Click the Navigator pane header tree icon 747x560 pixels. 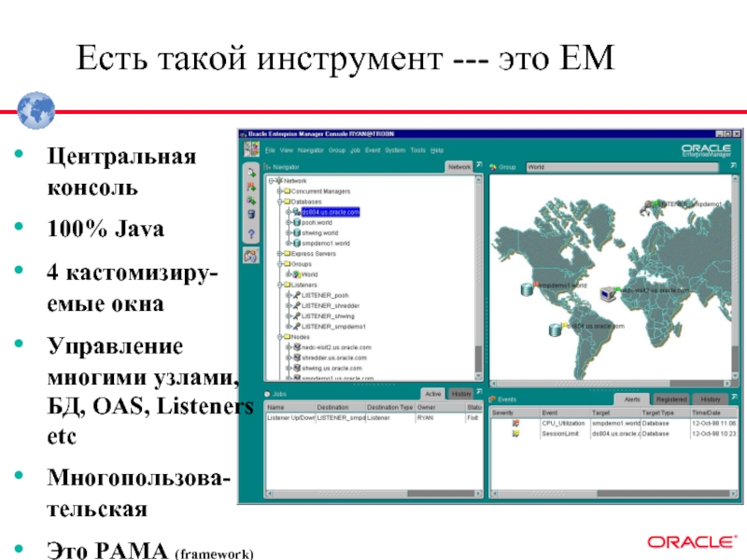(267, 167)
